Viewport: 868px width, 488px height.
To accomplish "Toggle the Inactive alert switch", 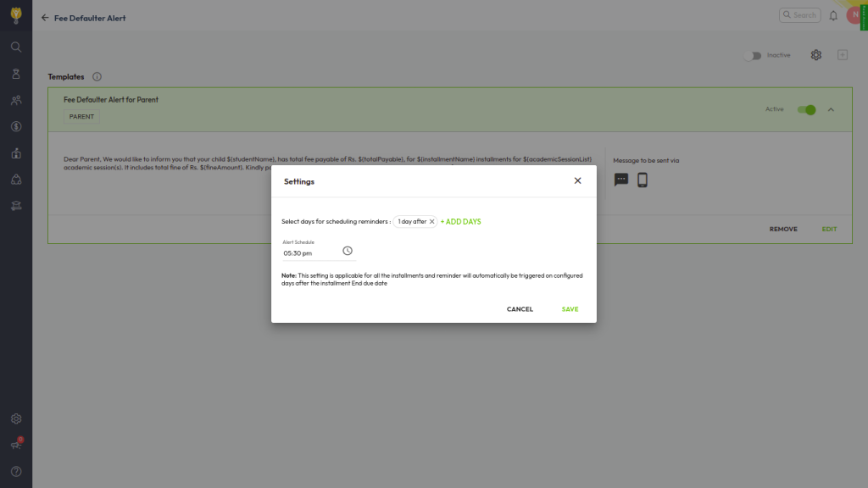I will tap(752, 55).
